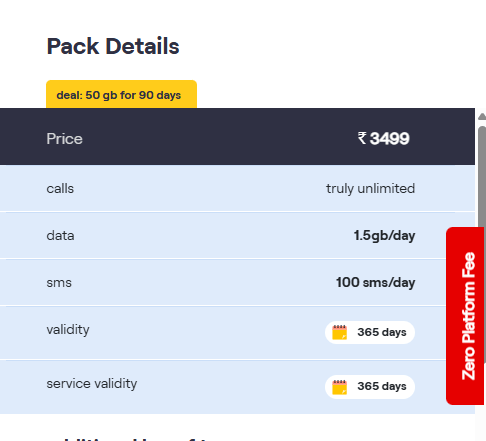Select the data row label
Viewport: 486px width, 441px height.
coord(60,236)
